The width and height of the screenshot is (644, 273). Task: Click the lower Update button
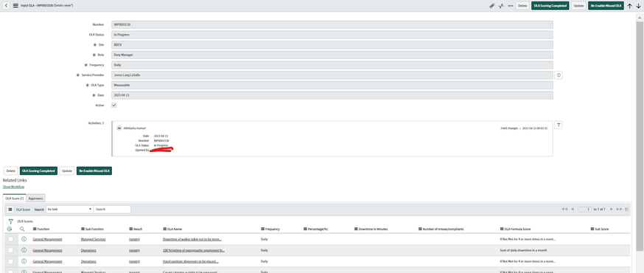[67, 170]
